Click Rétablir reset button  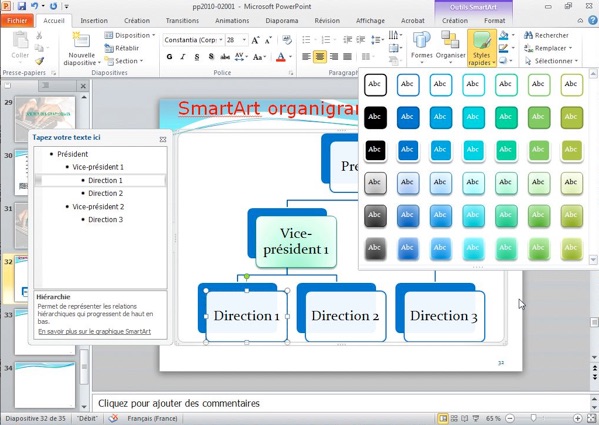point(121,48)
